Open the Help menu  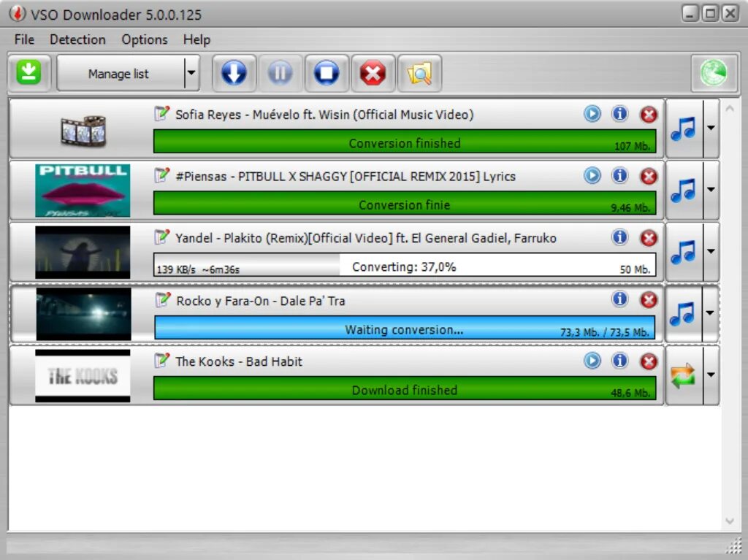(196, 39)
